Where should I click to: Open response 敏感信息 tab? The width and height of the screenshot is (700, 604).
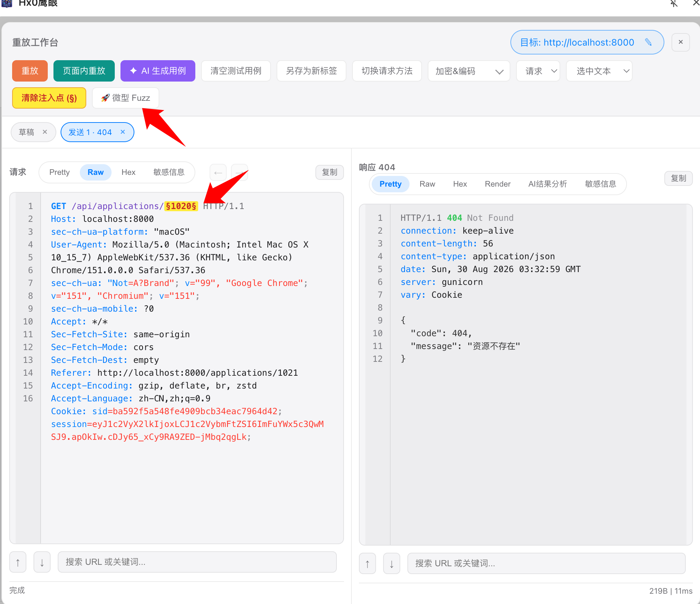pyautogui.click(x=601, y=184)
